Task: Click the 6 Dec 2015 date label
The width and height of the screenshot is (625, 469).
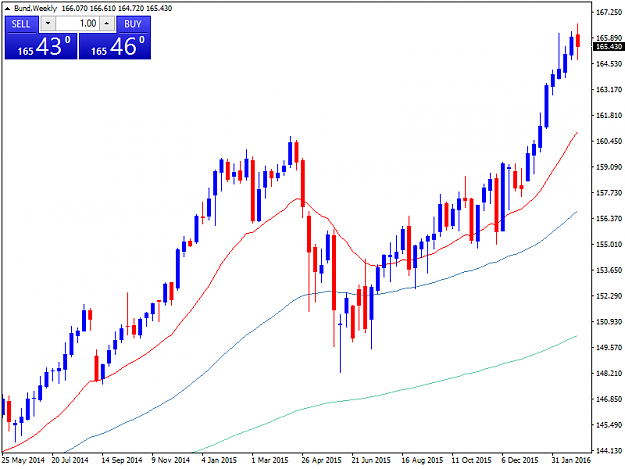Action: pyautogui.click(x=520, y=460)
